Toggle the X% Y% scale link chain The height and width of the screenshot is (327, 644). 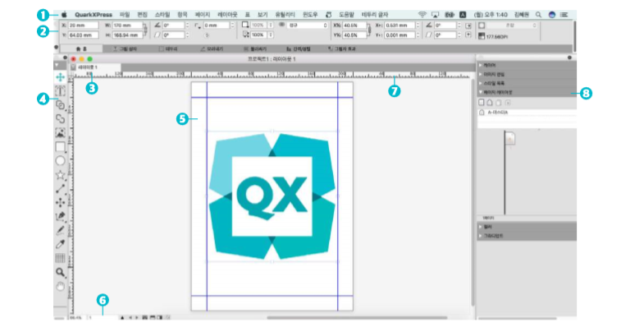coord(369,30)
